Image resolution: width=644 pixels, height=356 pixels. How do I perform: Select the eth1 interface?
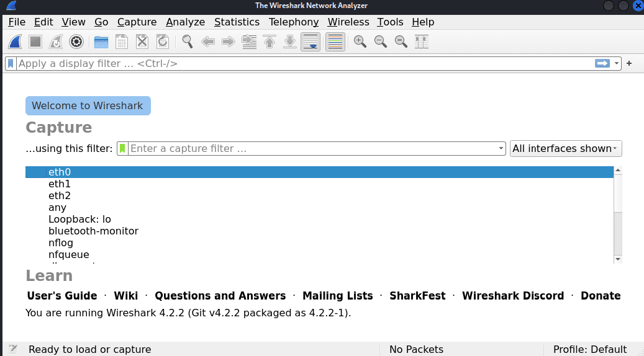(x=319, y=184)
